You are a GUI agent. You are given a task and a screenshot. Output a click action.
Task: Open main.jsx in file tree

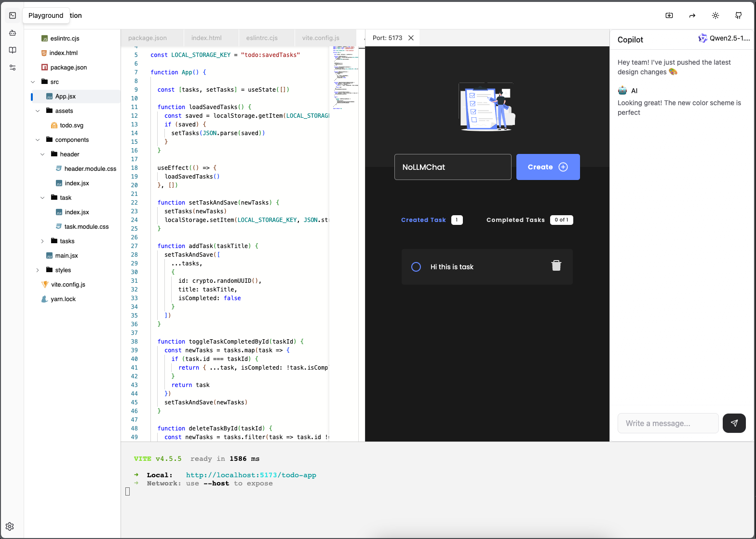click(x=67, y=256)
